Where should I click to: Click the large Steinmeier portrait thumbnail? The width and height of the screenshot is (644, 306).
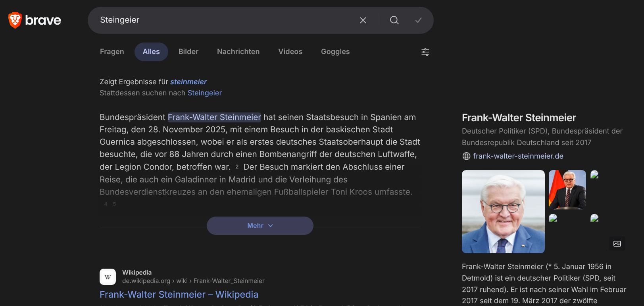(503, 211)
